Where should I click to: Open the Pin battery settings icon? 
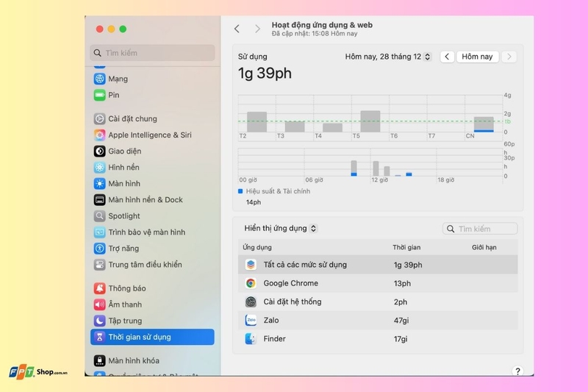click(x=99, y=95)
